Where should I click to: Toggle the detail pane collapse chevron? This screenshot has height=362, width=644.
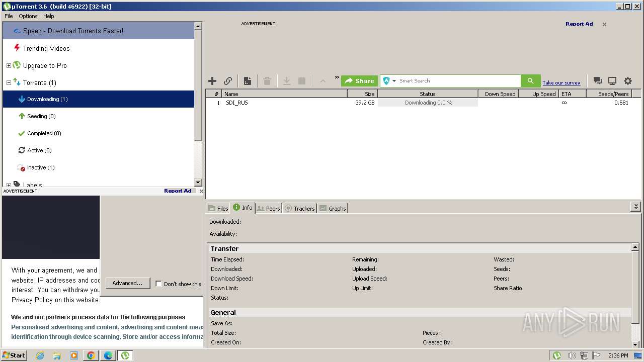[636, 207]
